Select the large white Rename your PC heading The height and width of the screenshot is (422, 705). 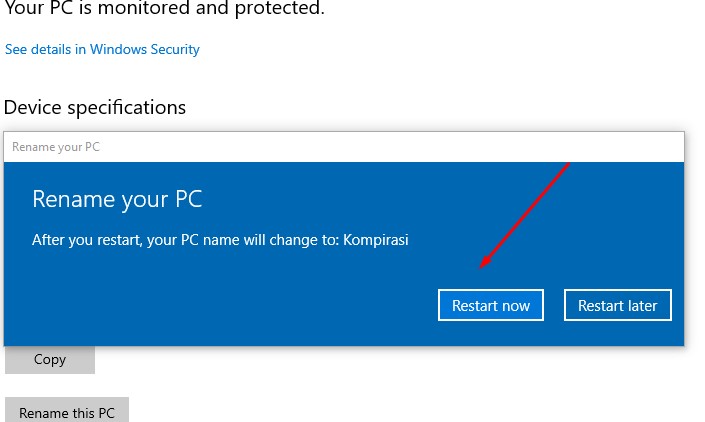pos(117,199)
